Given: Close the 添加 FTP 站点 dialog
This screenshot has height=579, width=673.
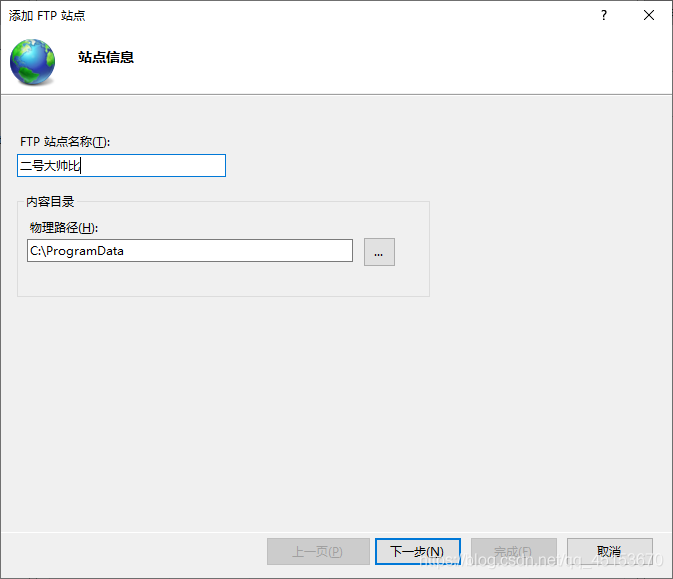Looking at the screenshot, I should pos(649,15).
